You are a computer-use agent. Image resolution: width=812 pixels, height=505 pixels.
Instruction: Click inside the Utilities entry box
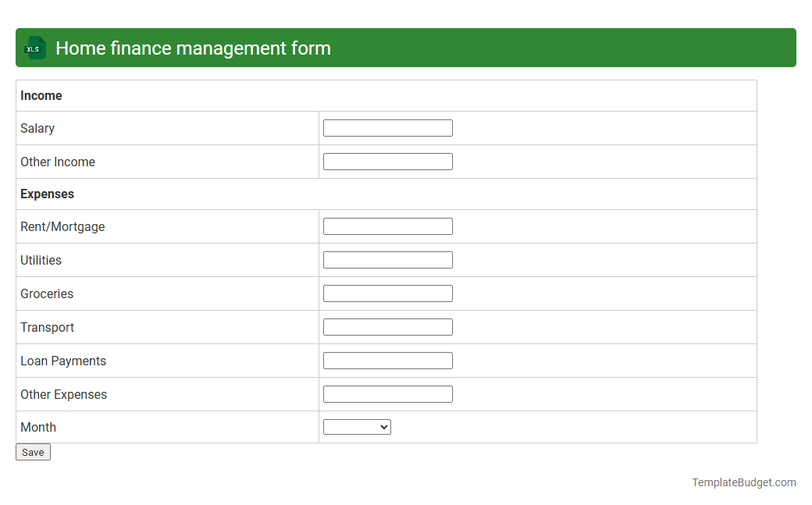pyautogui.click(x=387, y=259)
